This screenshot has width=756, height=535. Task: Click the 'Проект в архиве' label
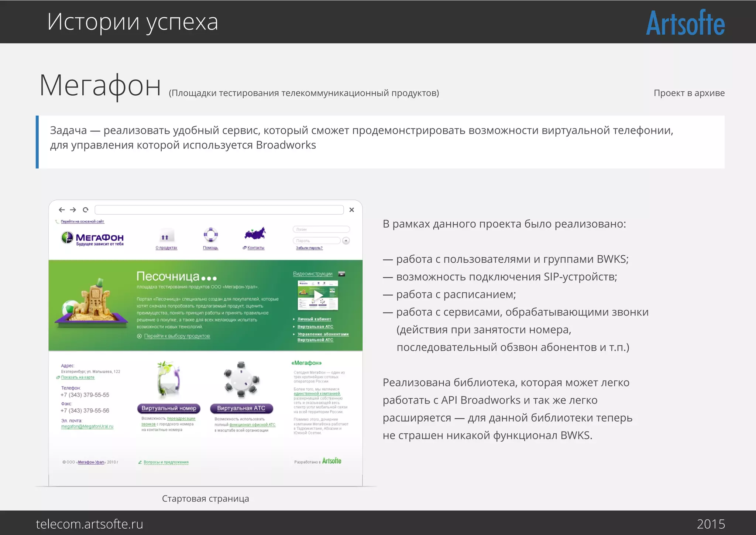pyautogui.click(x=689, y=93)
